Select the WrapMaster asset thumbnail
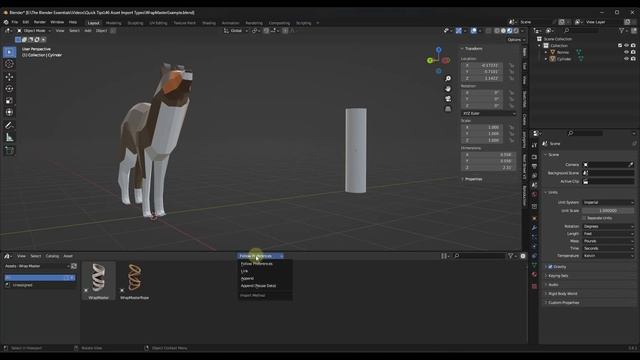This screenshot has height=360, width=640. [x=98, y=281]
